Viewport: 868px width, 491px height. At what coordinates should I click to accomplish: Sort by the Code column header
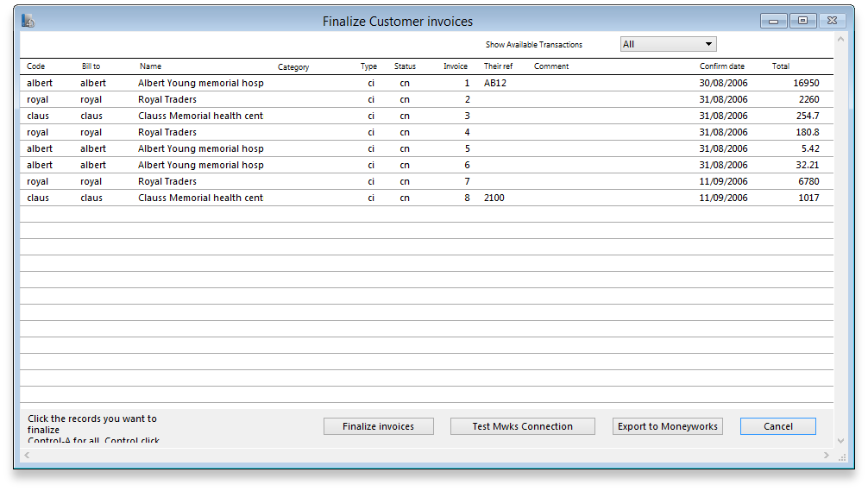click(x=36, y=66)
